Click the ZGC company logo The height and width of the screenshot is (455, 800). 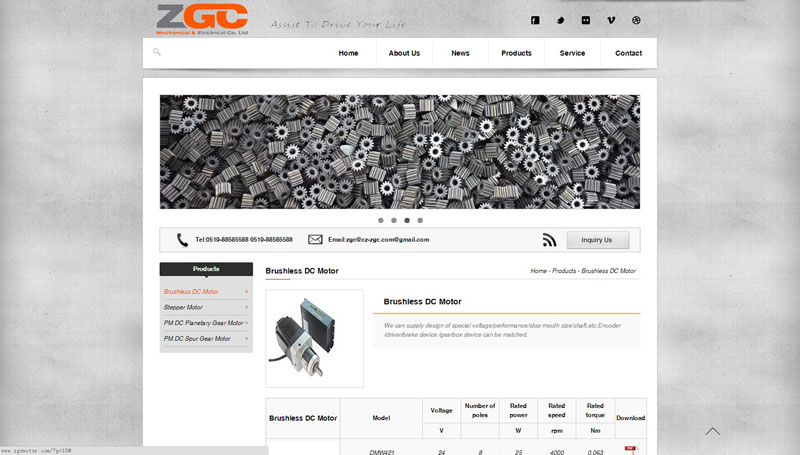coord(202,19)
